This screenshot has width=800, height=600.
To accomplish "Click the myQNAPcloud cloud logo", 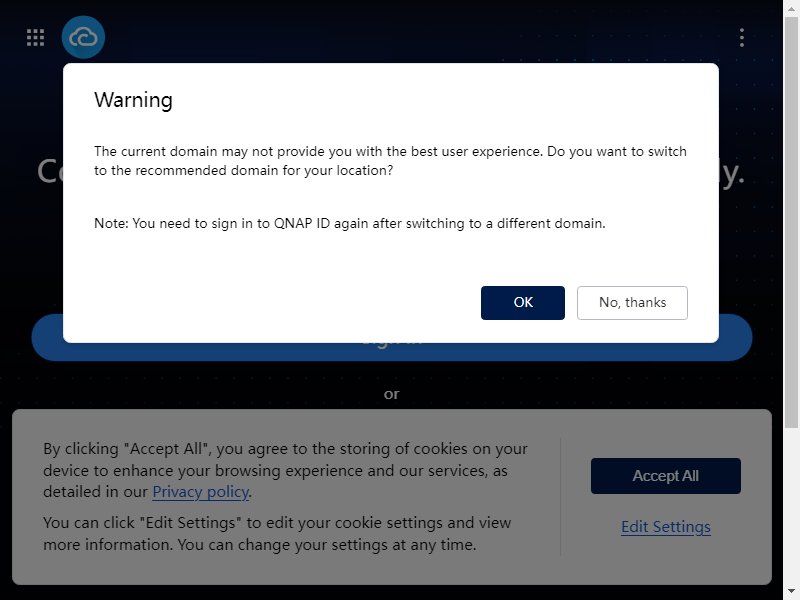I will click(83, 37).
